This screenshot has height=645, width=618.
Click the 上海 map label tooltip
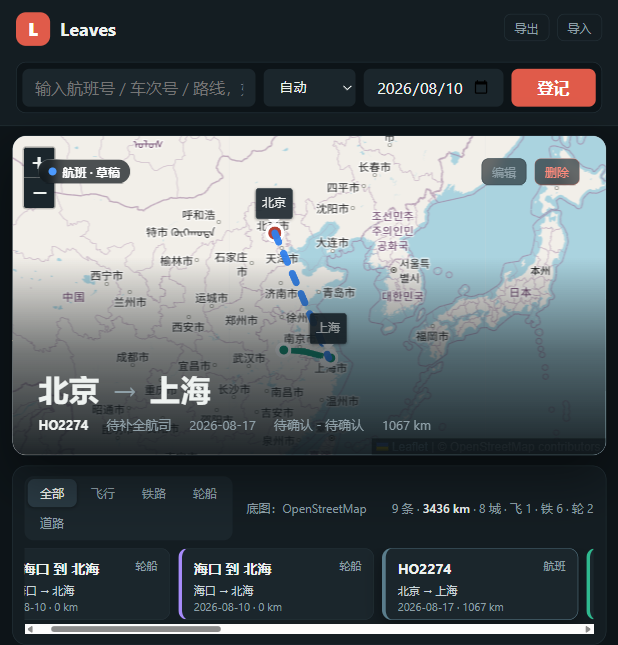tap(328, 328)
